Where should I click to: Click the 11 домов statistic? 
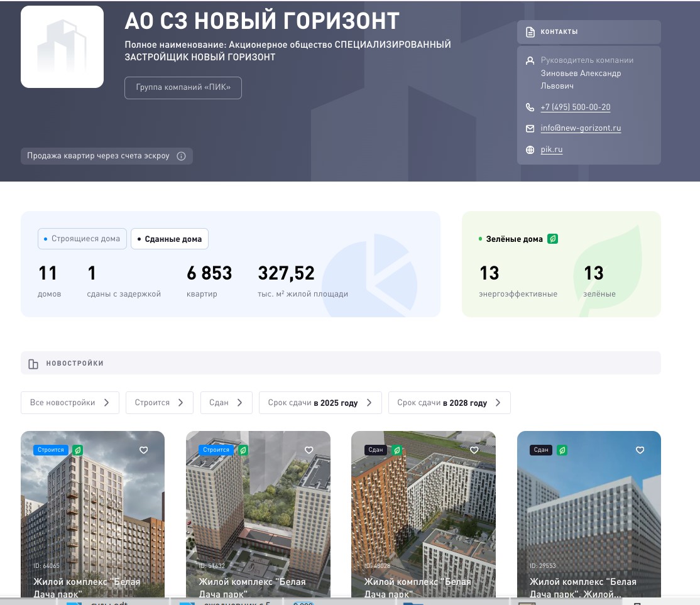point(49,281)
